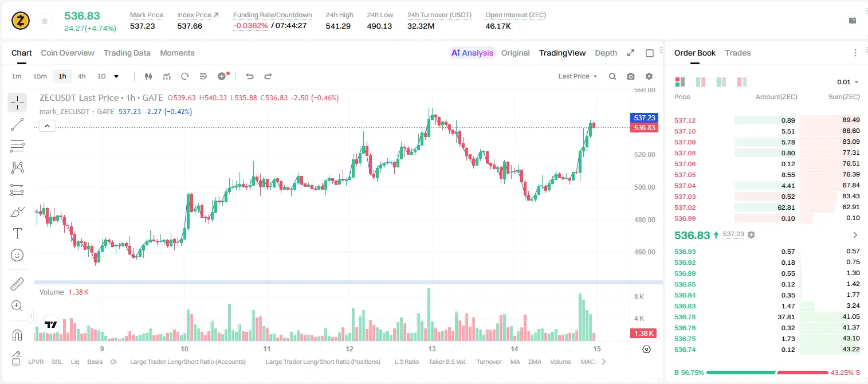Show only buy orders in order book

721,82
